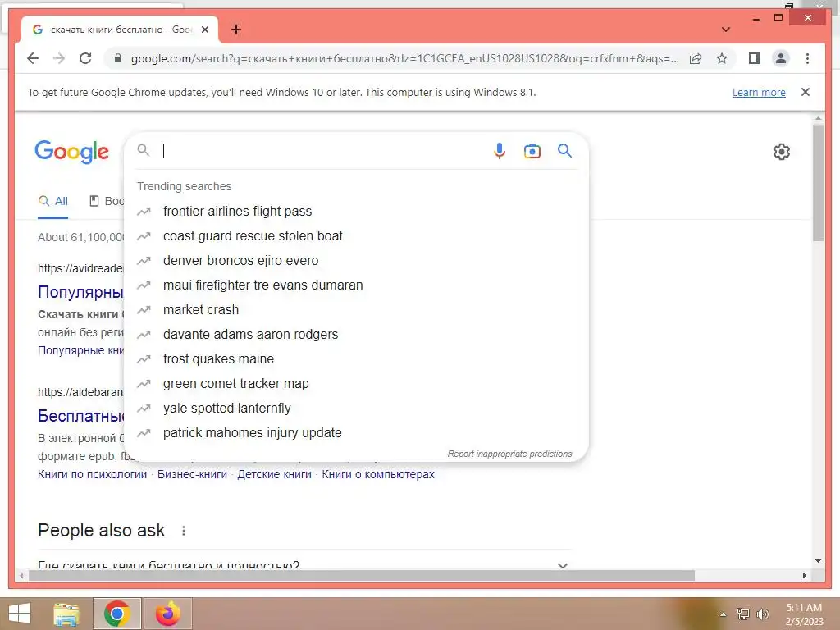
Task: Open File Explorer from taskbar
Action: tap(66, 614)
